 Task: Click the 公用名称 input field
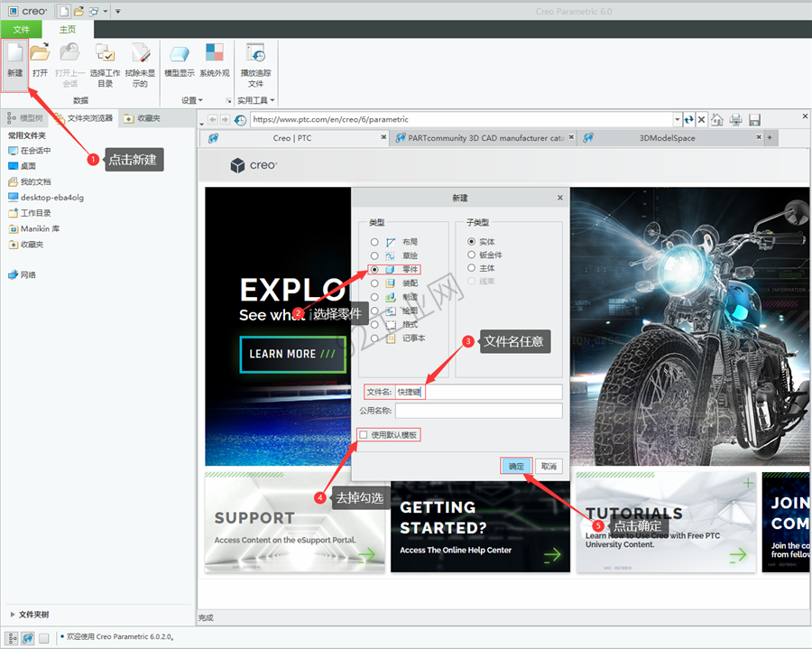[x=479, y=411]
